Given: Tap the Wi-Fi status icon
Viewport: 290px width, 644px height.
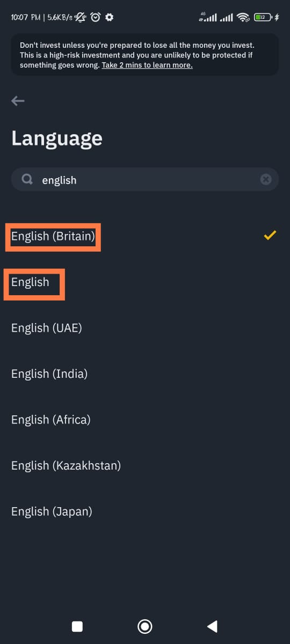Looking at the screenshot, I should point(243,18).
